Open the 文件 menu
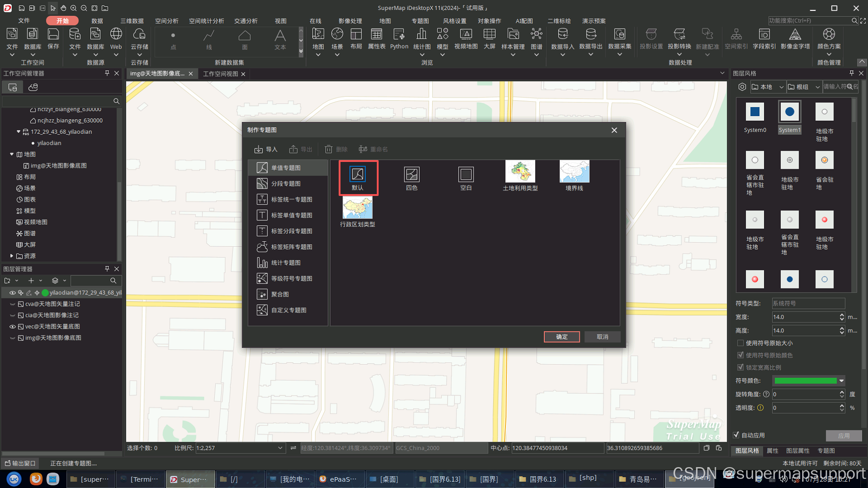Image resolution: width=868 pixels, height=488 pixels. [x=24, y=21]
